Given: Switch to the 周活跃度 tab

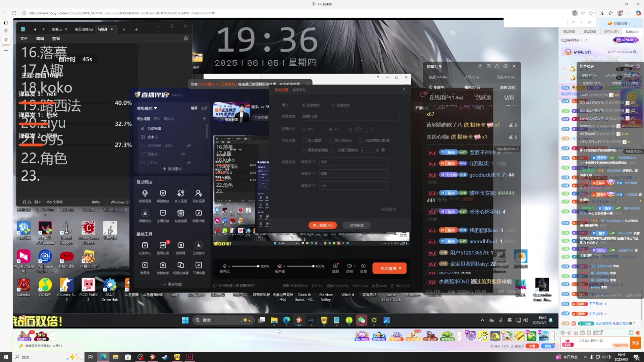Looking at the screenshot, I should click(590, 32).
